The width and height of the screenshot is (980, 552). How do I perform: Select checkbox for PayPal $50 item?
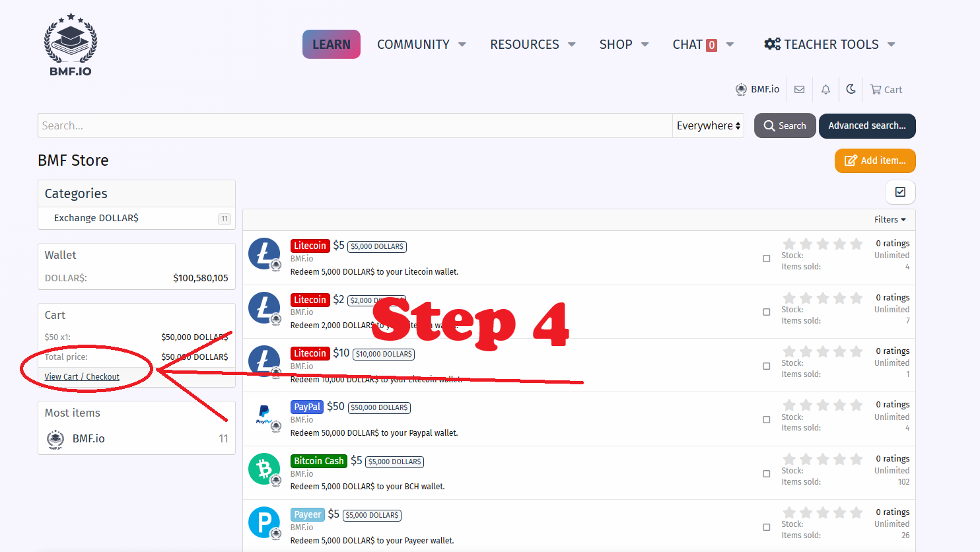point(767,420)
